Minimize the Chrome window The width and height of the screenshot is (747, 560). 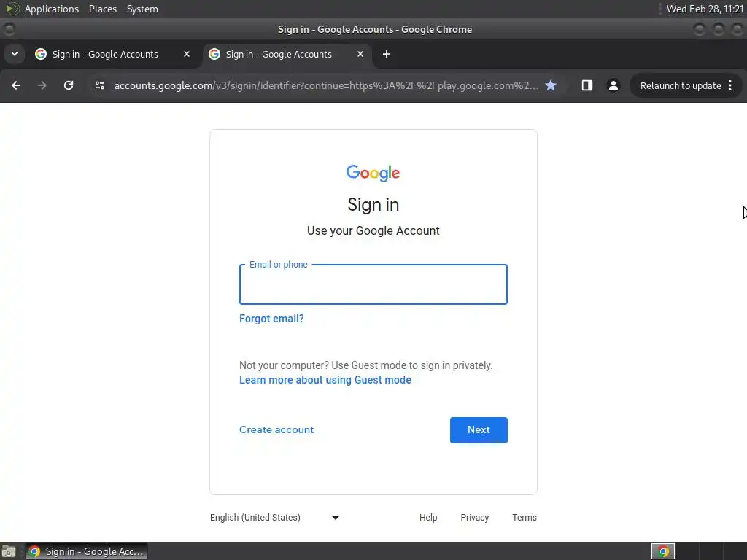click(x=699, y=29)
